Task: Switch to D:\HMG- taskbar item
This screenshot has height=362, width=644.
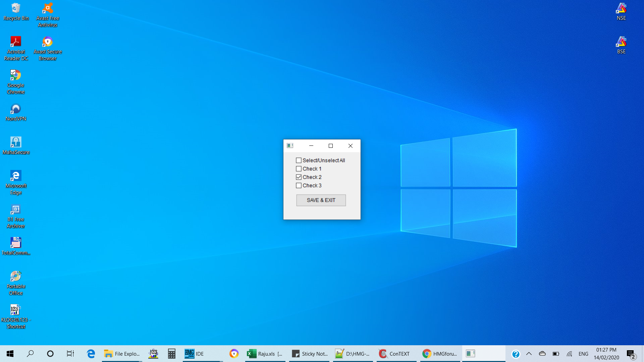Action: tap(353, 354)
